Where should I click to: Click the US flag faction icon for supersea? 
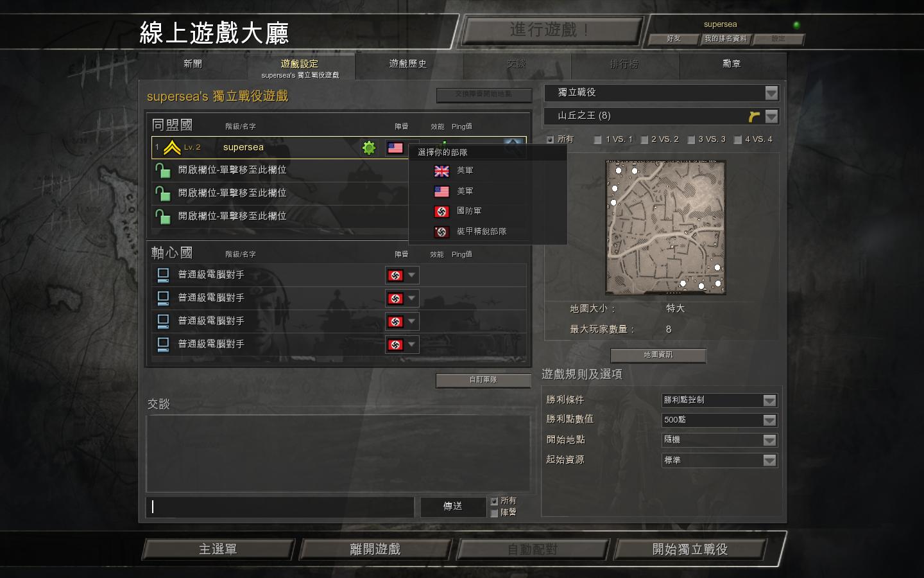[395, 148]
